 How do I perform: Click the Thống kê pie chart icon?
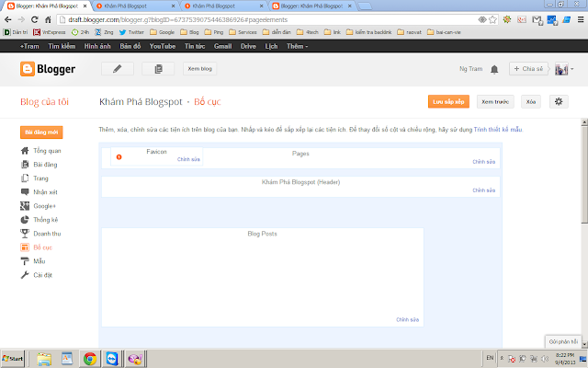[25, 220]
